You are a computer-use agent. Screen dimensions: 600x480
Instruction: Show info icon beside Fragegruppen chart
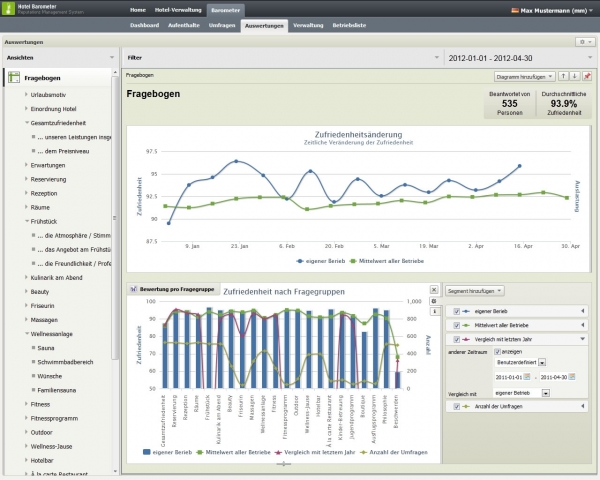pyautogui.click(x=434, y=311)
